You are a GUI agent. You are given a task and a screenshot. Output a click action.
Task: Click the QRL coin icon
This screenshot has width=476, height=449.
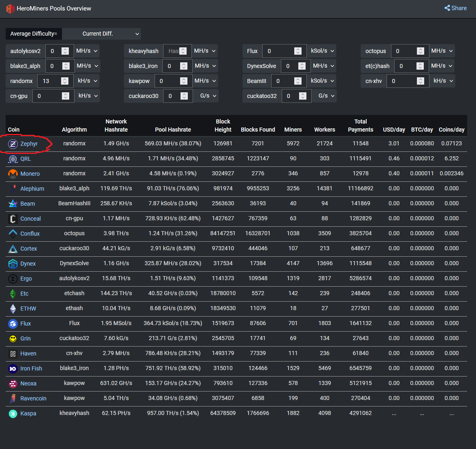[x=13, y=159]
